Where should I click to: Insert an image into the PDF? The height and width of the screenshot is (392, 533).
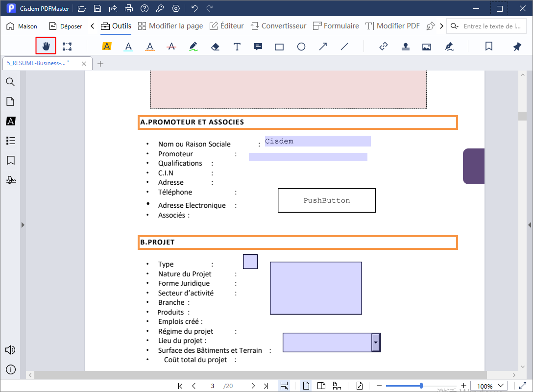[x=427, y=47]
